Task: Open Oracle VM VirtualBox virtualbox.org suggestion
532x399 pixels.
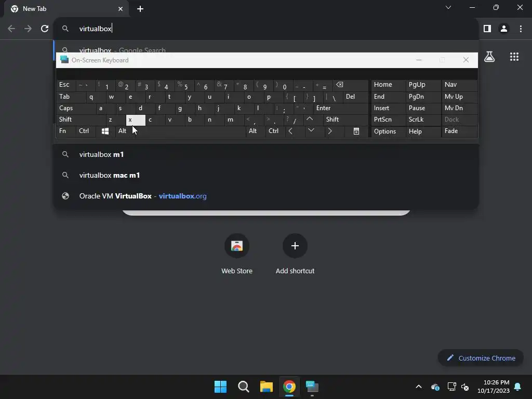Action: click(266, 196)
